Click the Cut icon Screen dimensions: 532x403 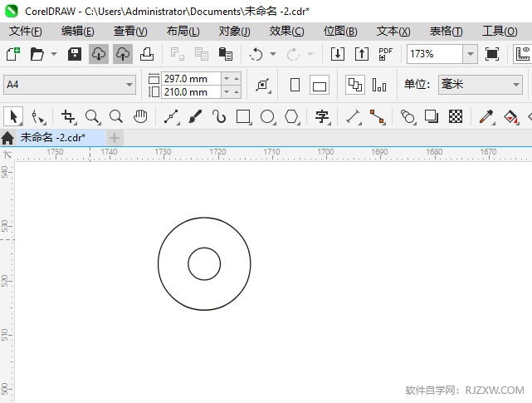point(177,54)
